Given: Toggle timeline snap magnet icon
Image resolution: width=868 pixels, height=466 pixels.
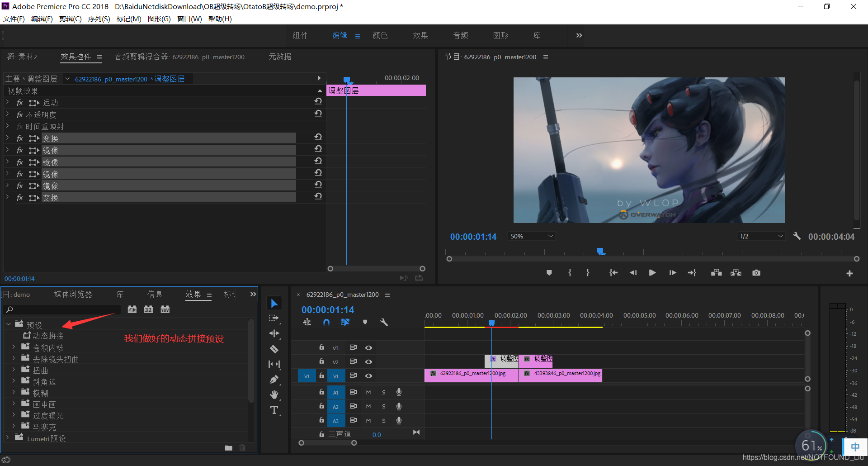Looking at the screenshot, I should point(326,322).
